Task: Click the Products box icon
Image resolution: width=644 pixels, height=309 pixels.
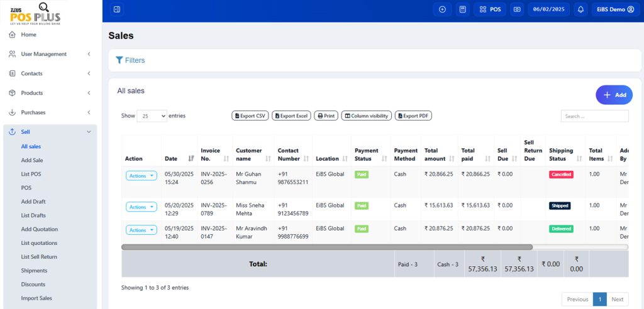Action: 12,93
